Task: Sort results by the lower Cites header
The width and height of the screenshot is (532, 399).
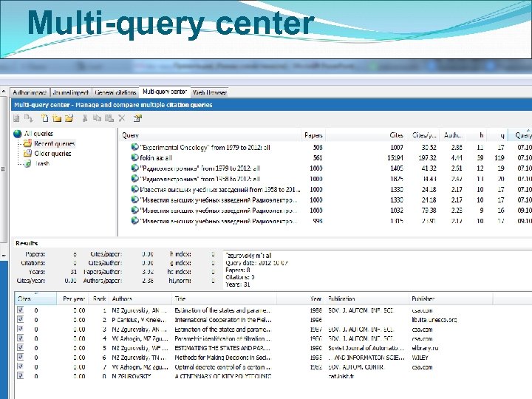Action: point(35,299)
